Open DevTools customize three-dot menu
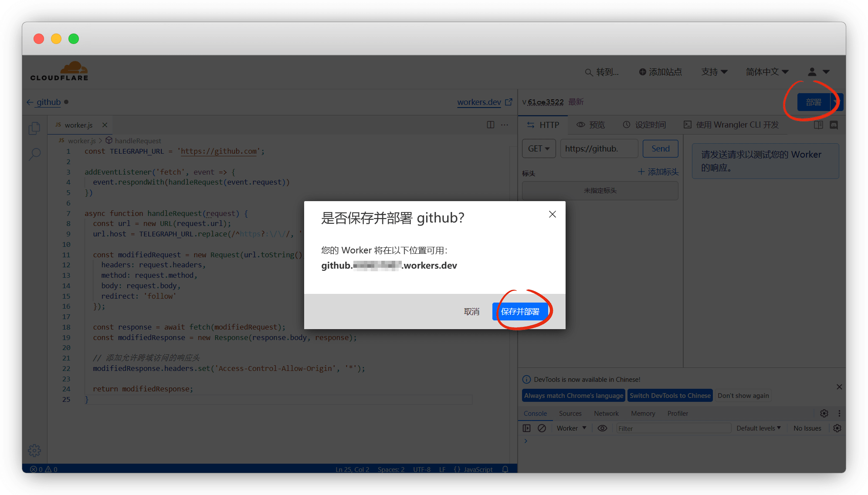 pyautogui.click(x=839, y=414)
